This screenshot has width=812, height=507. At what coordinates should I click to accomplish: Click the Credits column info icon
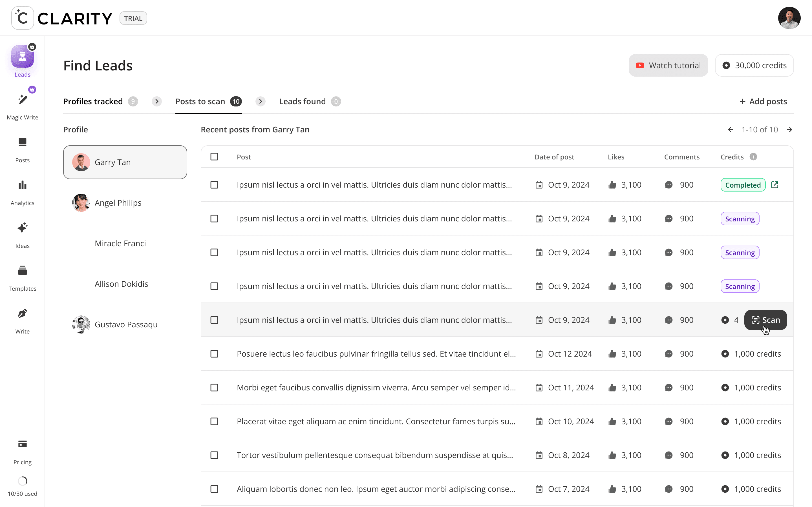click(x=753, y=157)
